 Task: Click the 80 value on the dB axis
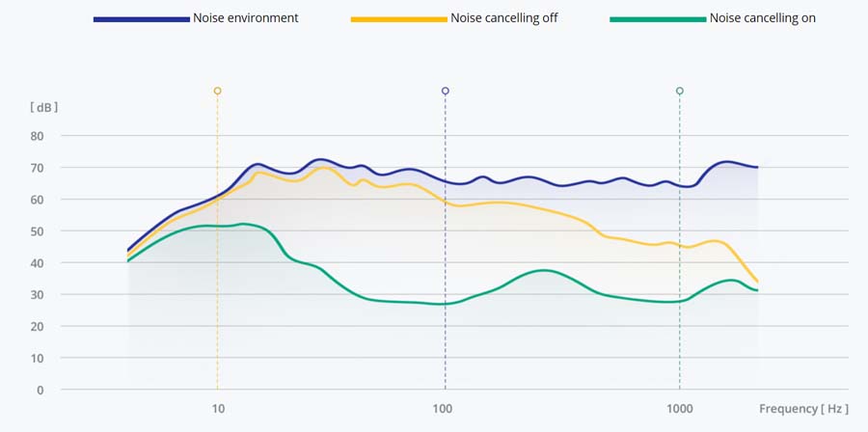tap(38, 136)
